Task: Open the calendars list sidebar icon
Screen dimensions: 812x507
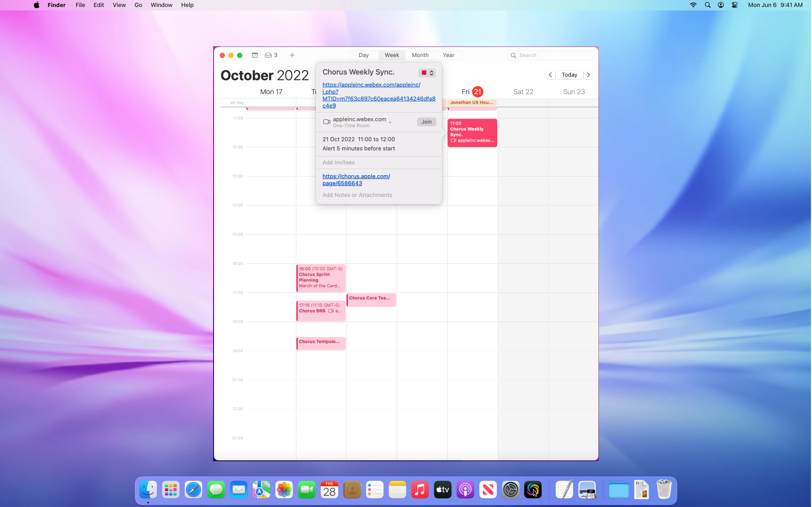Action: (255, 55)
